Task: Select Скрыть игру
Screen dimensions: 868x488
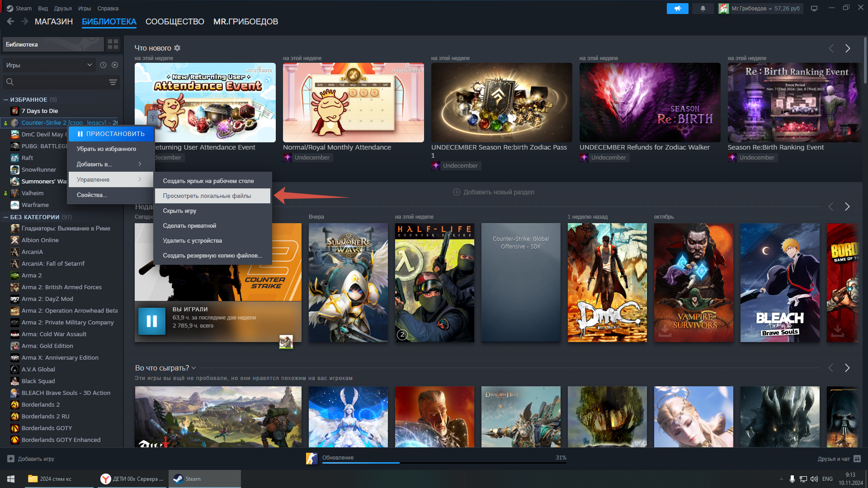Action: (212, 211)
